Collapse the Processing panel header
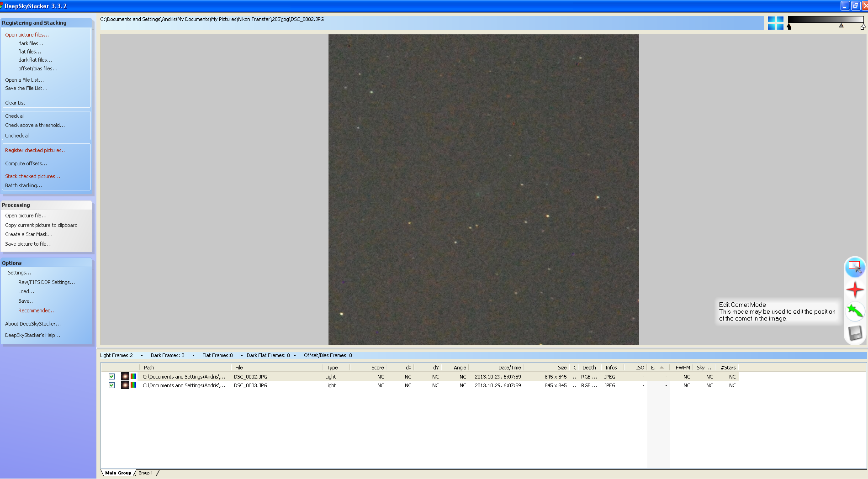Screen dimensions: 868x479 [46, 205]
